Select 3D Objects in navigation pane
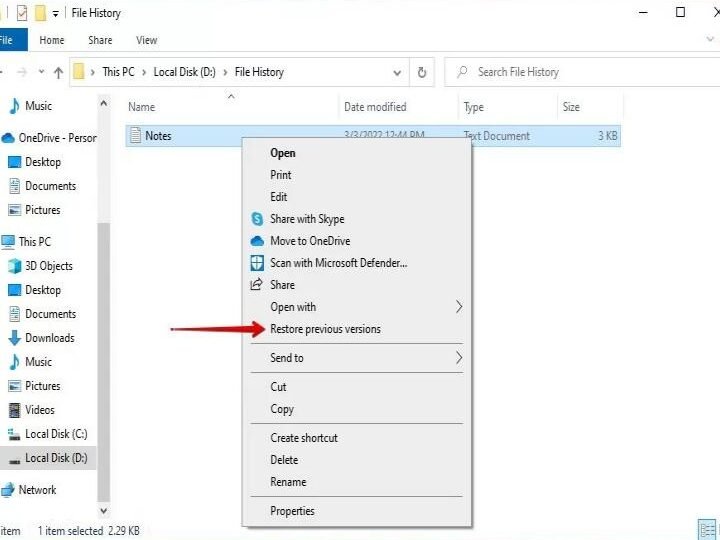The width and height of the screenshot is (720, 540). (48, 266)
